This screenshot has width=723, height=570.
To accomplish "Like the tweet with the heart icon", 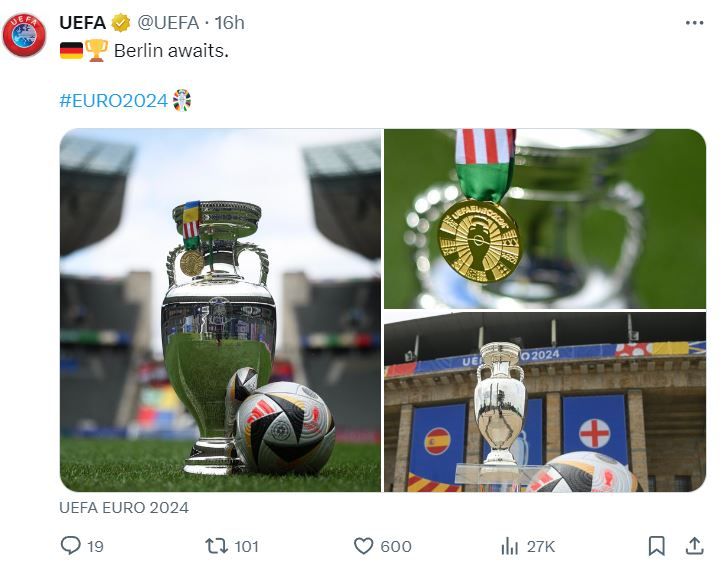I will tap(363, 546).
